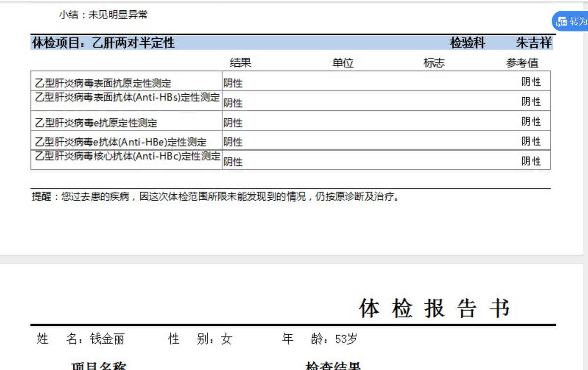Click the blue 转为 convert button
Screen dimensions: 588x370
570,22
